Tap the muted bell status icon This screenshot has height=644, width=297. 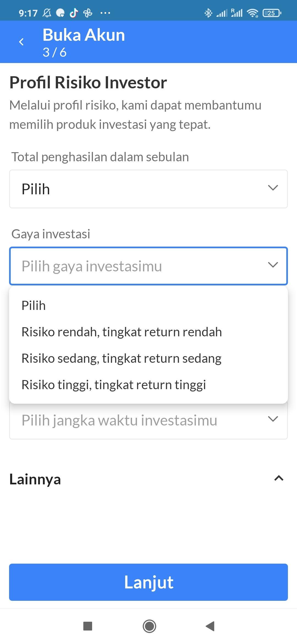coord(47,13)
